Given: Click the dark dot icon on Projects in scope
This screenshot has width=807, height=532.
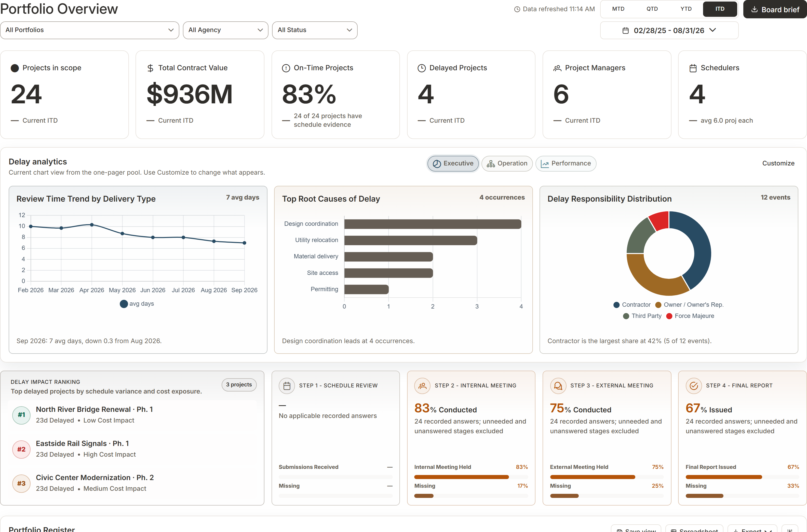Looking at the screenshot, I should (15, 68).
